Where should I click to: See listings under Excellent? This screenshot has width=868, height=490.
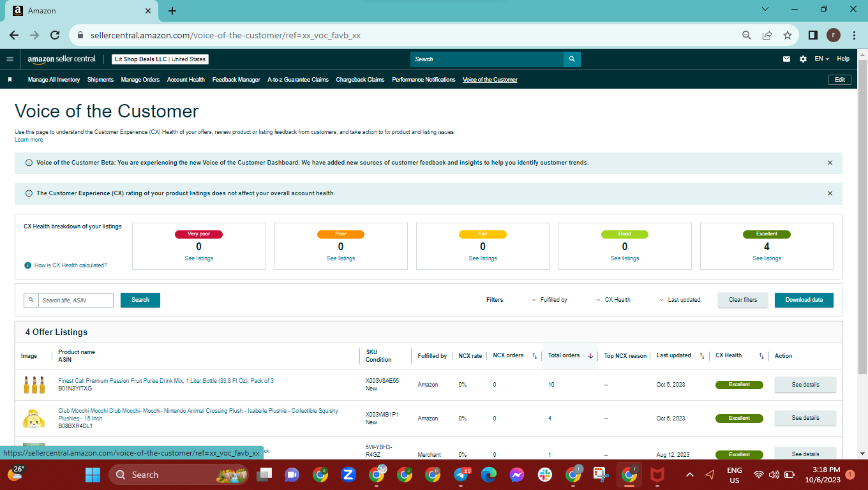(x=767, y=258)
